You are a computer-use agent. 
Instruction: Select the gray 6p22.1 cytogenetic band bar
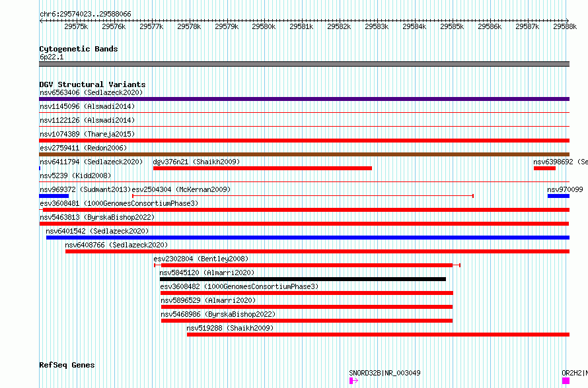[304, 64]
